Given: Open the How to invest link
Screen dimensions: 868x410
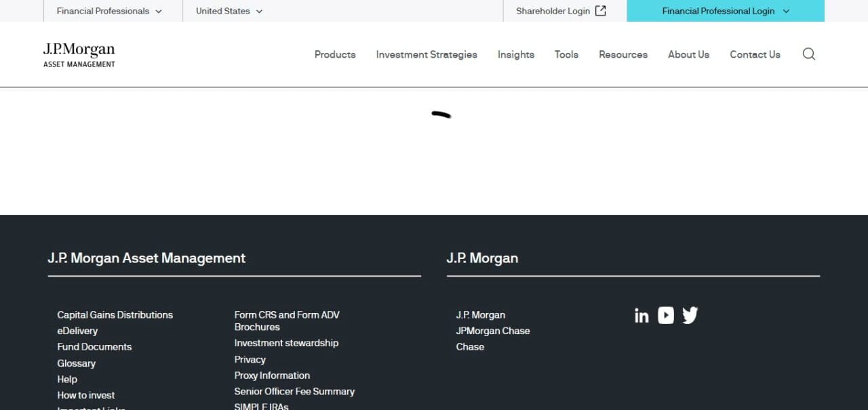Looking at the screenshot, I should point(86,395).
